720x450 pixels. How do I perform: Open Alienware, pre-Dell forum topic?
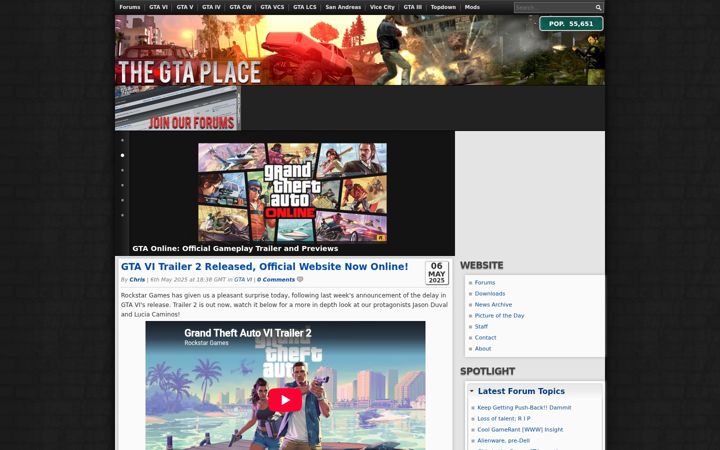coord(503,440)
